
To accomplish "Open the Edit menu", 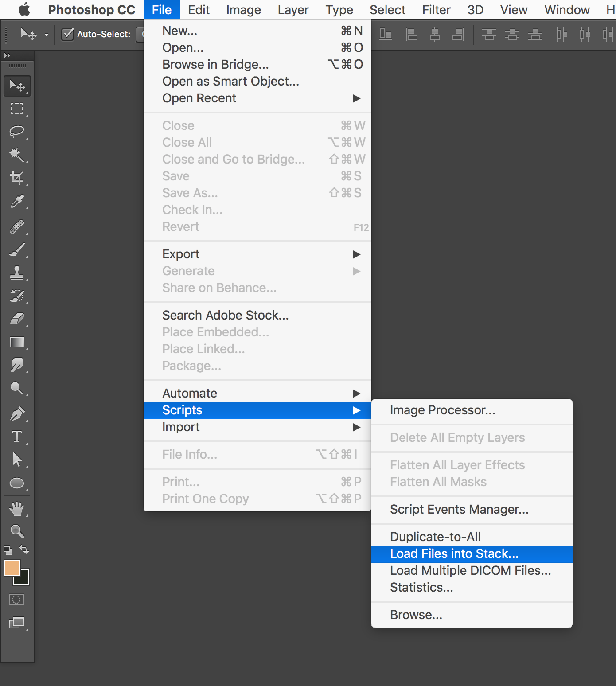I will click(199, 10).
